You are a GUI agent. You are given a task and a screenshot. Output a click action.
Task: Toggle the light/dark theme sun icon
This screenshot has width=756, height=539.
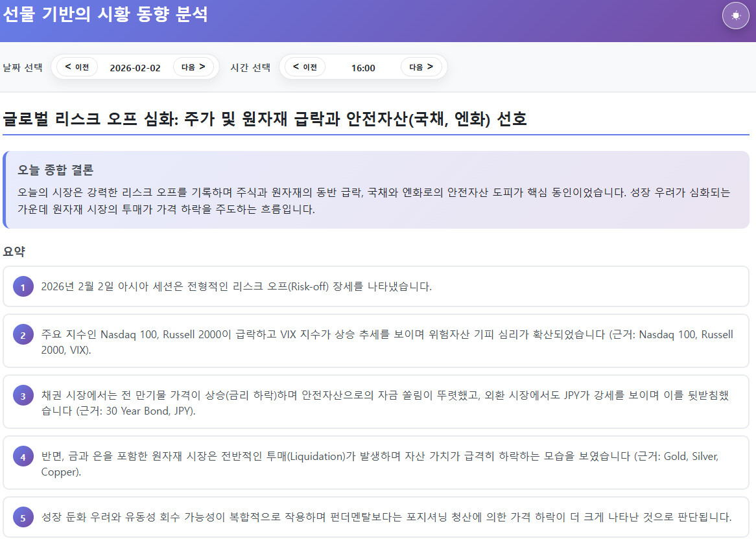735,16
